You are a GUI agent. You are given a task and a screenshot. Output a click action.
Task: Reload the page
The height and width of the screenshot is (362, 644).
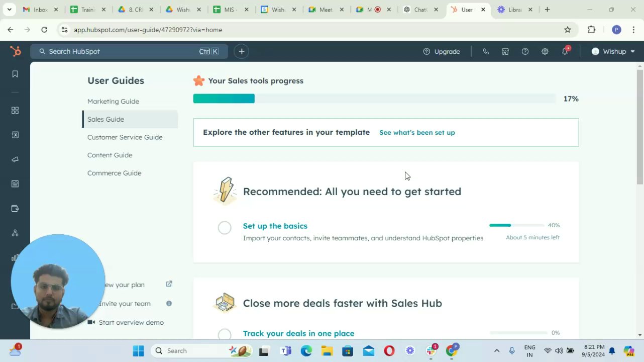44,30
